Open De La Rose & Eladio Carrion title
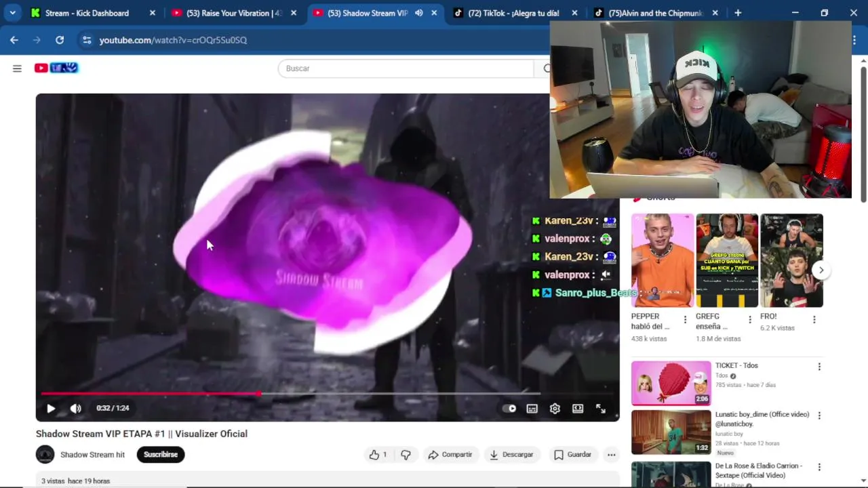868x488 pixels. tap(759, 470)
